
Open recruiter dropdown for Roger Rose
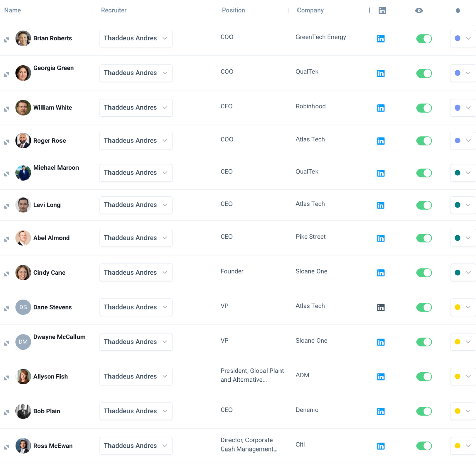pos(136,141)
